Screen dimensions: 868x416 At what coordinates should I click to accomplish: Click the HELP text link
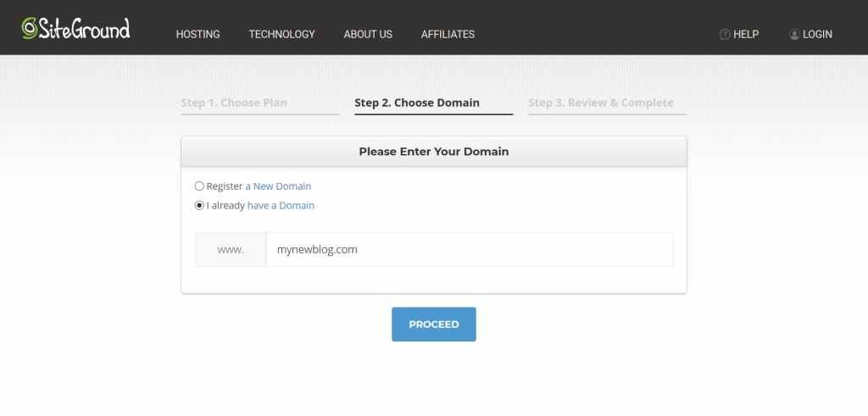[x=746, y=34]
